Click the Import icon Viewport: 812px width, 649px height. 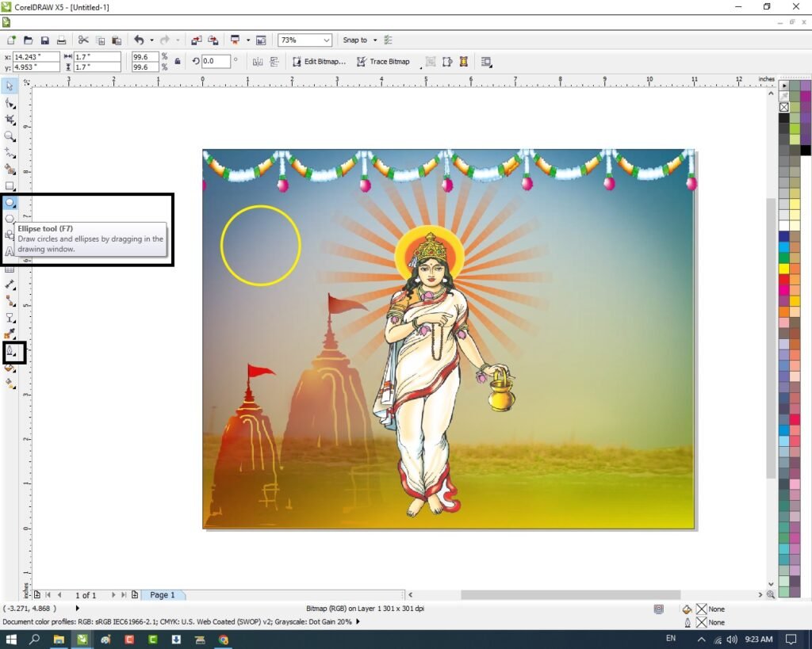coord(197,40)
